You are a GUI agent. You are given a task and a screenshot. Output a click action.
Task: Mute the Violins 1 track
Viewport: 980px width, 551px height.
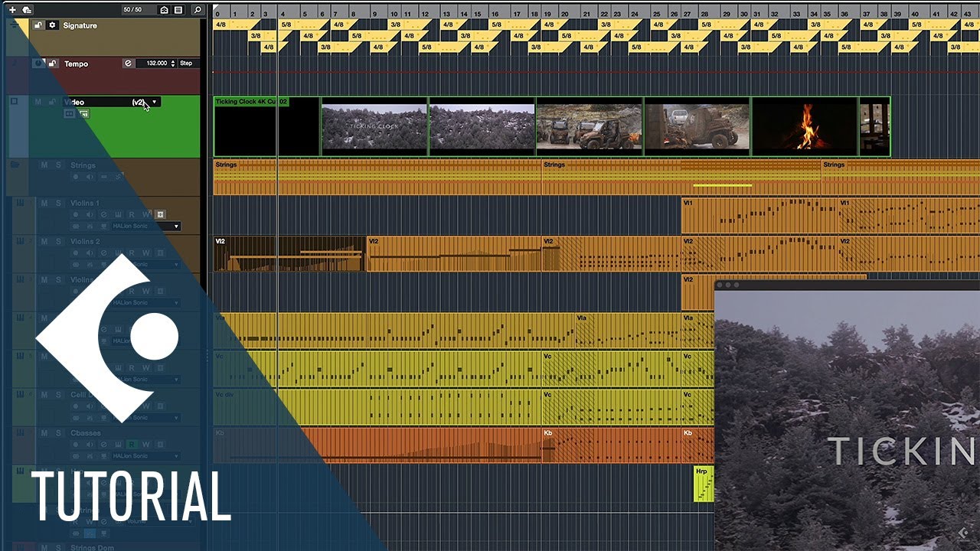coord(44,203)
